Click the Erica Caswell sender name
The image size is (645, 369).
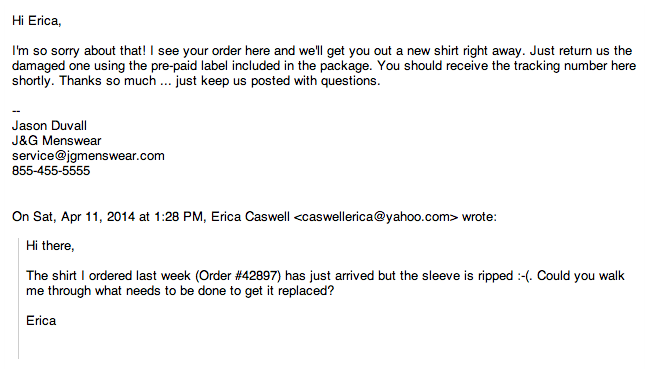tap(251, 217)
